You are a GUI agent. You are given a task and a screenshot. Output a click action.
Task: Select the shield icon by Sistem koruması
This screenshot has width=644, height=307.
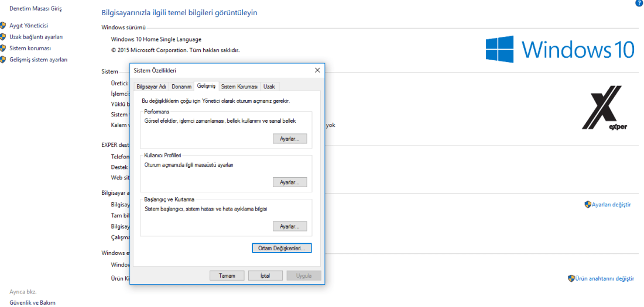pos(3,49)
